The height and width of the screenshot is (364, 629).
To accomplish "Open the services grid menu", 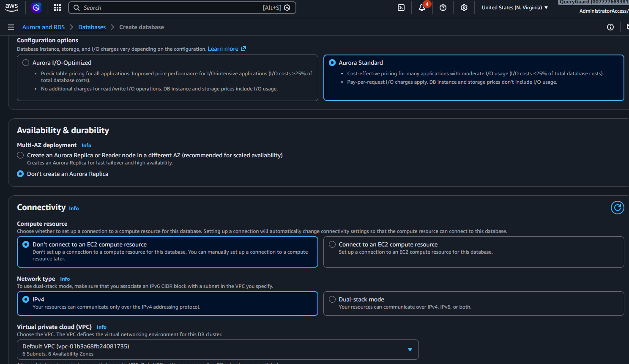I will pyautogui.click(x=57, y=8).
